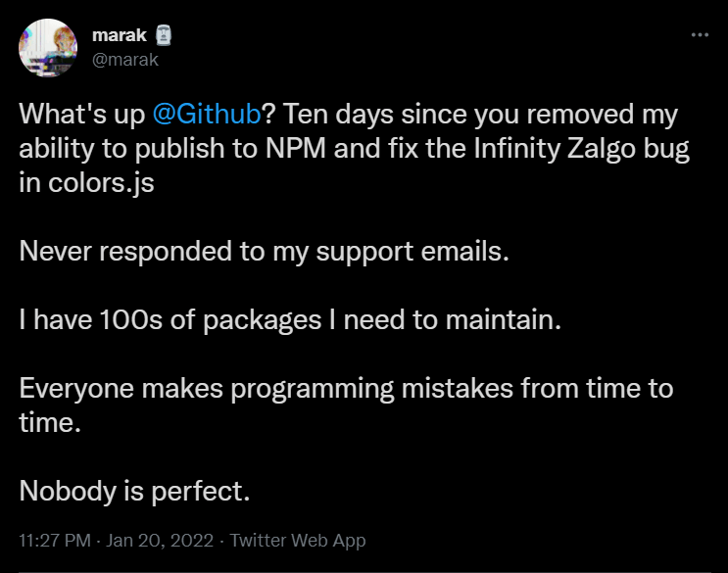Screen dimensions: 728x573
Task: Open marak's profile picture
Action: click(x=48, y=48)
